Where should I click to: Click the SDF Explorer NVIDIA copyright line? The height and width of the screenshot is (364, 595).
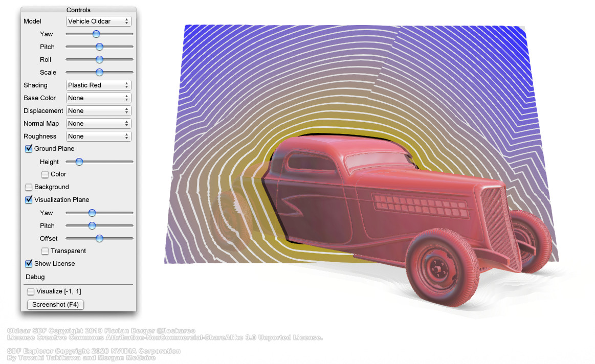coord(94,351)
